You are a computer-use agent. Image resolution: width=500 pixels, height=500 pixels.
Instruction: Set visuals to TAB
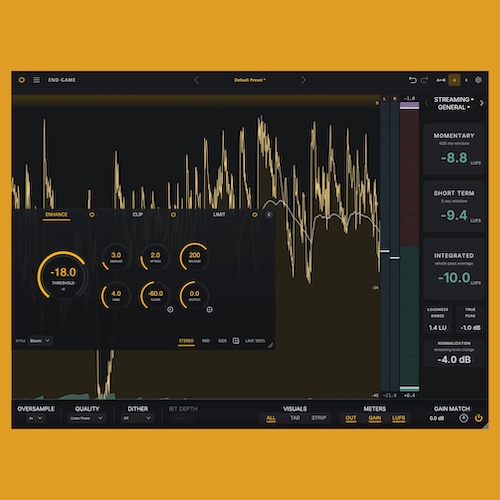pyautogui.click(x=295, y=418)
